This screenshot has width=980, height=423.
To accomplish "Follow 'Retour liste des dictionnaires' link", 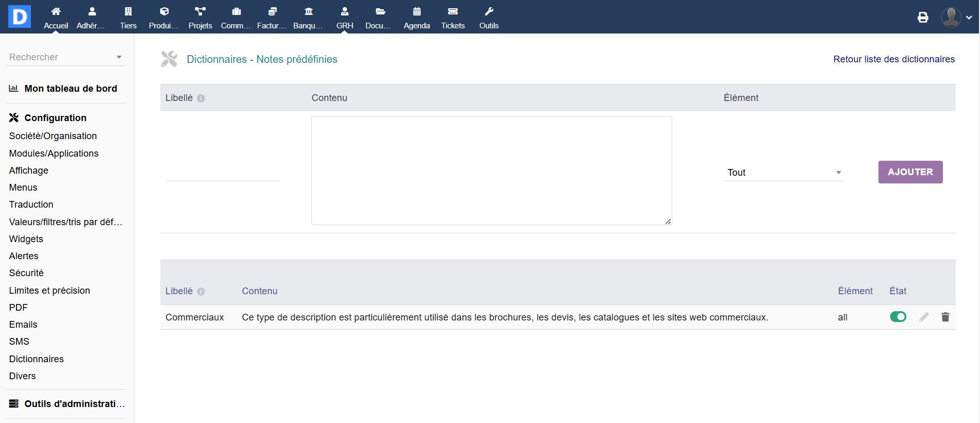I will click(x=893, y=59).
